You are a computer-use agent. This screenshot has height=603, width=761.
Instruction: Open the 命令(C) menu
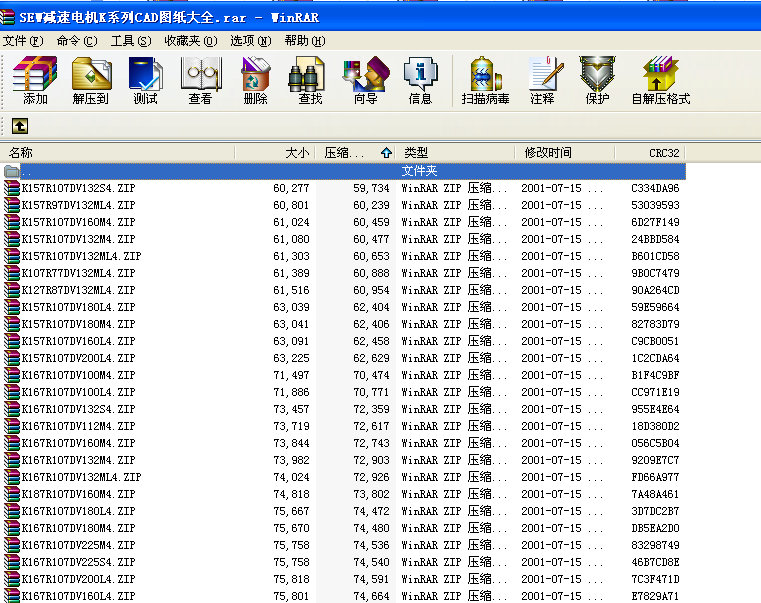[x=77, y=41]
